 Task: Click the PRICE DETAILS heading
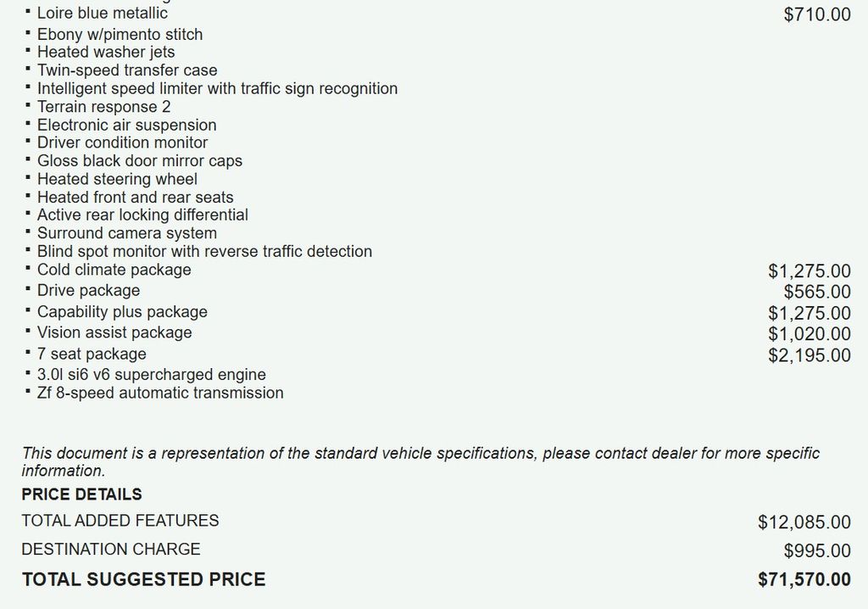(x=82, y=494)
